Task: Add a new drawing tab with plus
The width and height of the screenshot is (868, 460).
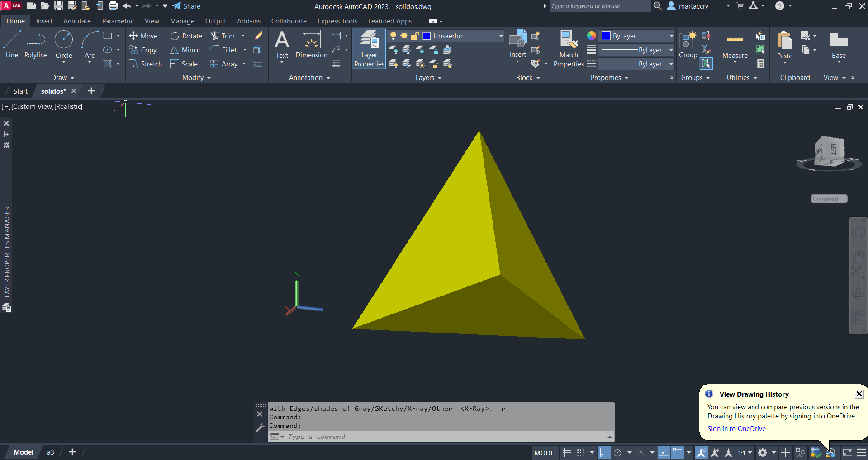Action: [91, 91]
